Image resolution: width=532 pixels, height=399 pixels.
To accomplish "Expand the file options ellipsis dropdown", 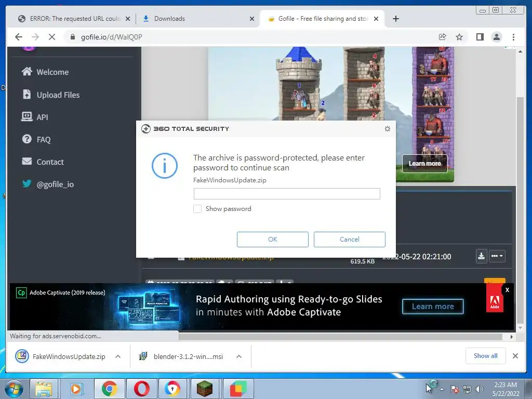I will pyautogui.click(x=497, y=256).
